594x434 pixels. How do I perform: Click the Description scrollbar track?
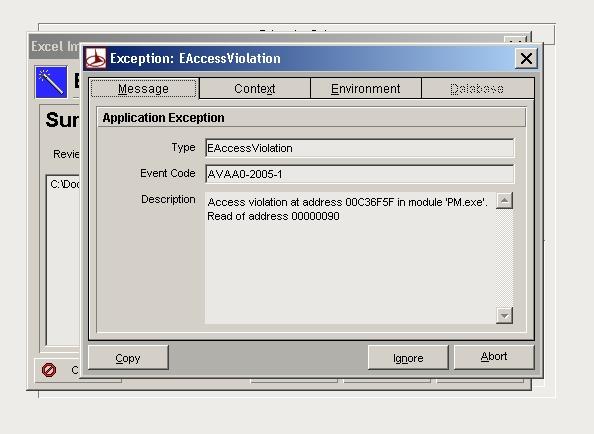(x=504, y=258)
